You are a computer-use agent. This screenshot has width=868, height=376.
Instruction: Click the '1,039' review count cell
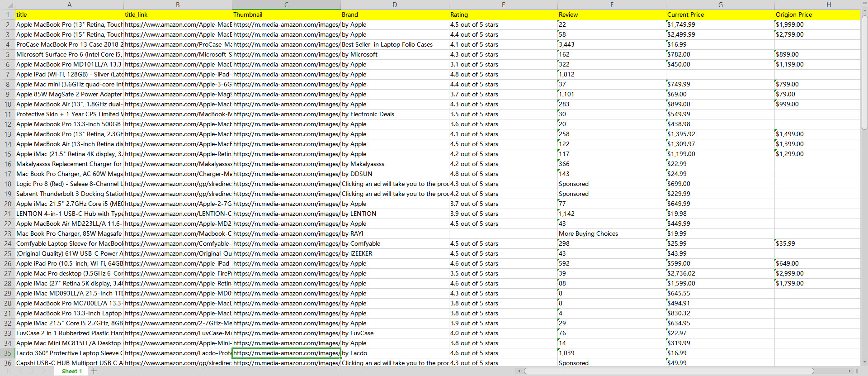(612, 353)
